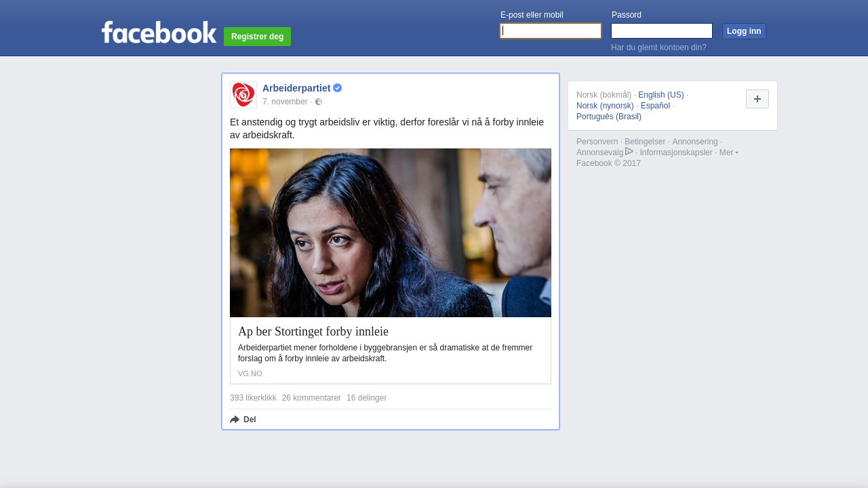Switch language to English (US)

(661, 95)
